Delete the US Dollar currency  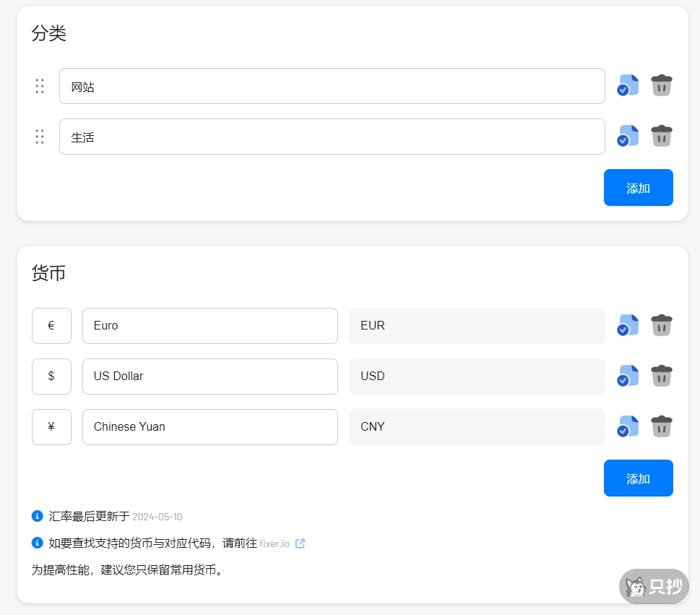(661, 376)
